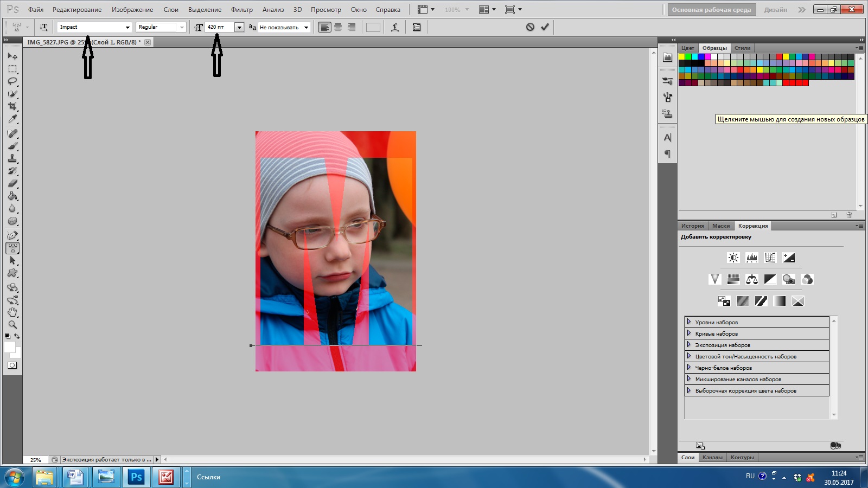Expand 'Черно-белое наборов' presets
The width and height of the screenshot is (868, 488).
coord(689,367)
